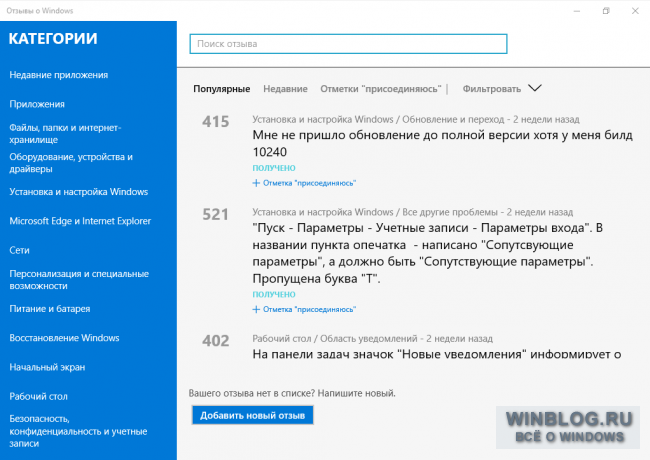Choose the Питание и батарея category
This screenshot has height=460, width=650.
(50, 309)
